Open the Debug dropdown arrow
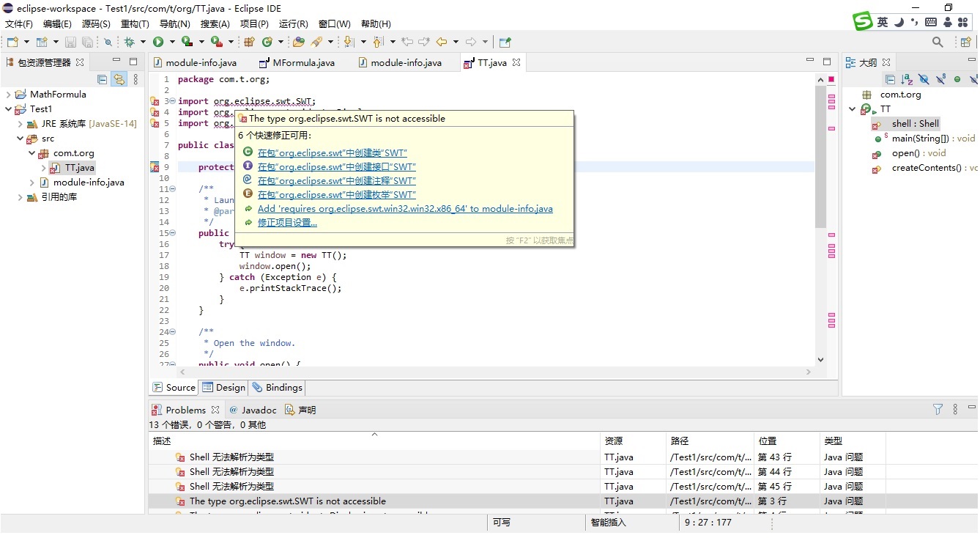This screenshot has height=538, width=980. (143, 42)
